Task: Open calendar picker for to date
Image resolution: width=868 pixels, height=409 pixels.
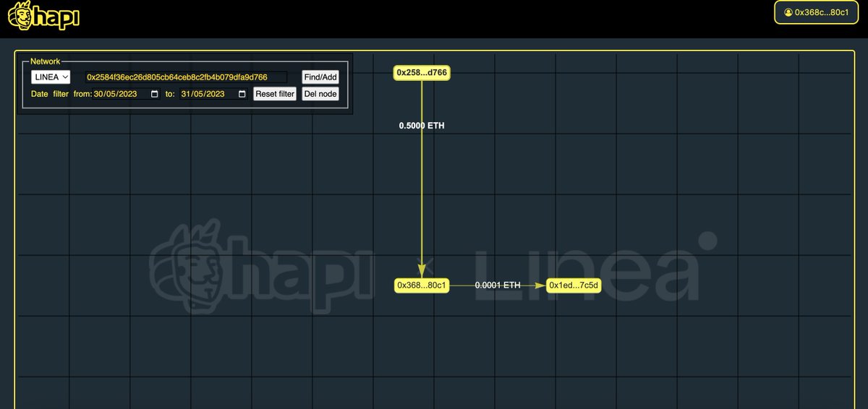Action: (242, 94)
